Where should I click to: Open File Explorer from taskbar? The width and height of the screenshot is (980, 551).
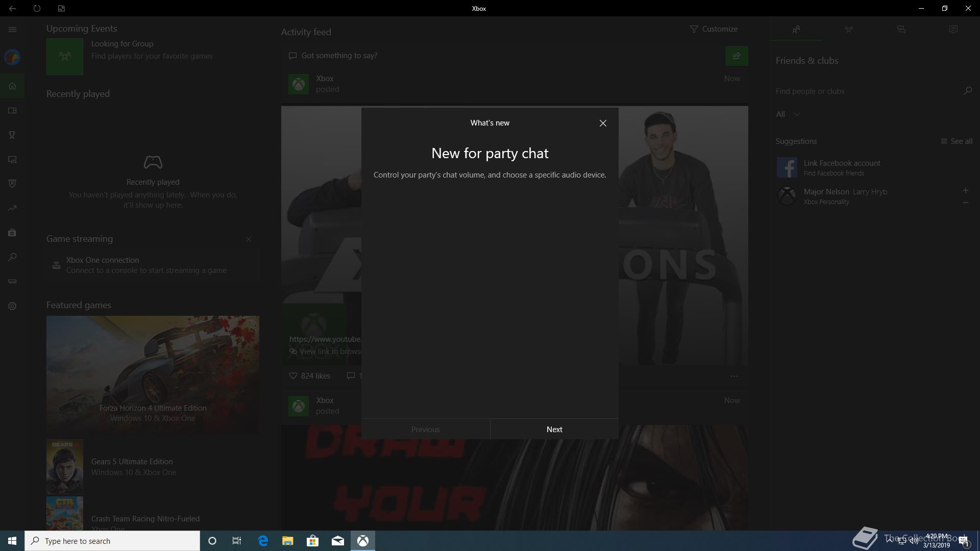(x=288, y=541)
